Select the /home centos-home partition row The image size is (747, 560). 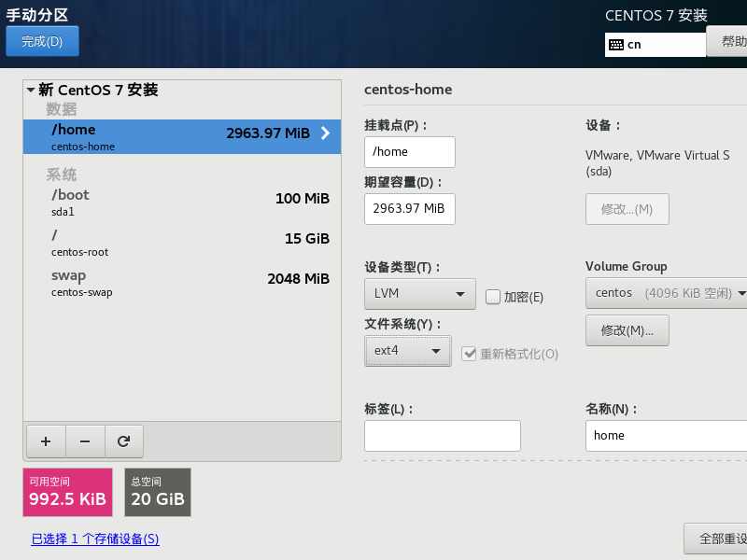182,136
